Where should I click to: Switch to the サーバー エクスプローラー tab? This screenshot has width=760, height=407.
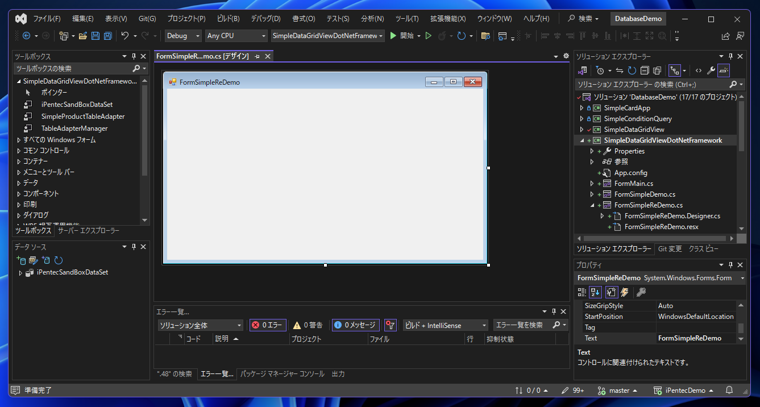[x=88, y=231]
